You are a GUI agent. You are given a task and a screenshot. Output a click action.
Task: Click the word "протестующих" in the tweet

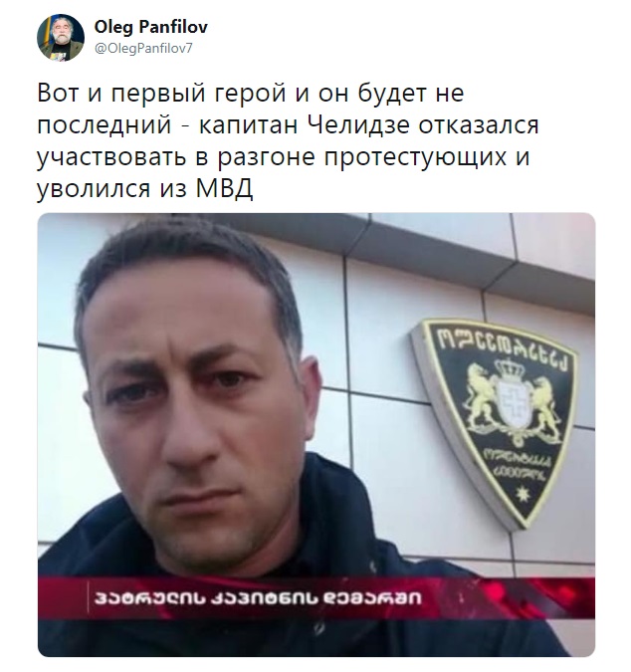pyautogui.click(x=415, y=157)
